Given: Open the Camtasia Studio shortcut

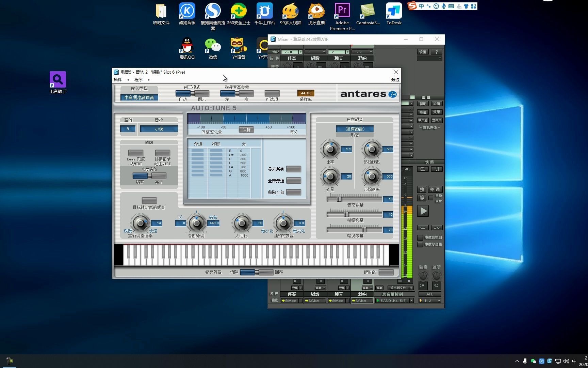Looking at the screenshot, I should point(368,14).
